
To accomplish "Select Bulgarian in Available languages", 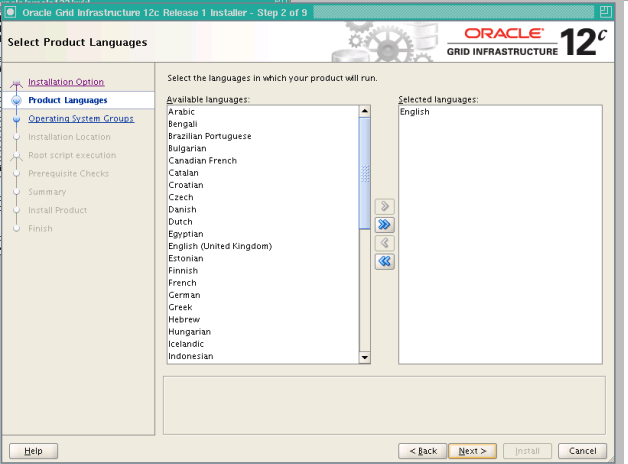I will 263,149.
